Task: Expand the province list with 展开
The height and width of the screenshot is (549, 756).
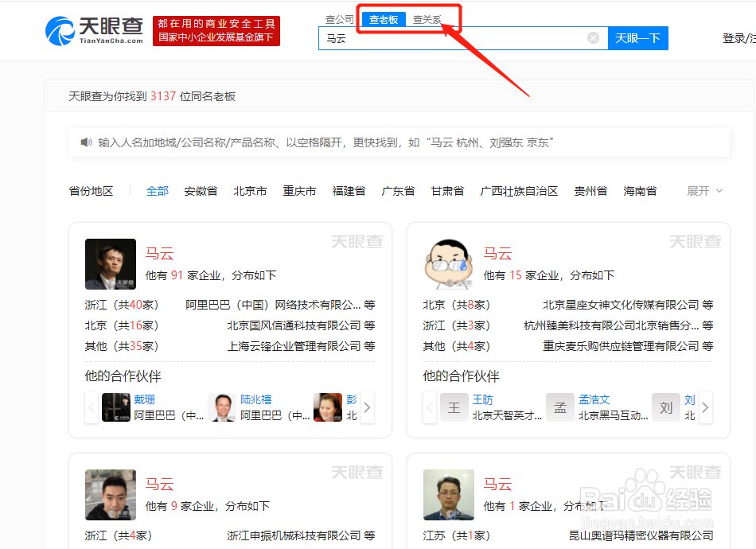Action: 696,191
